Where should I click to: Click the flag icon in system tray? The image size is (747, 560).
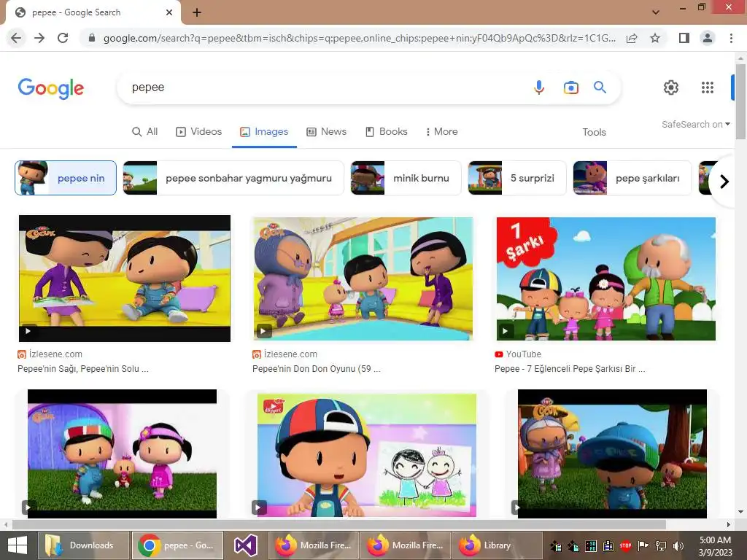(643, 545)
